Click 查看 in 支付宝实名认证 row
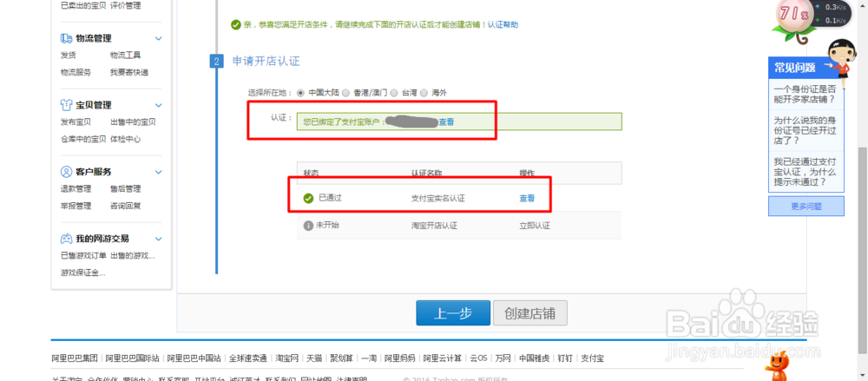The image size is (868, 381). tap(527, 198)
